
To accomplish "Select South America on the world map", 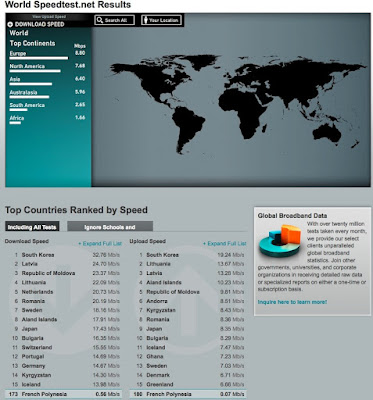I will pos(187,128).
